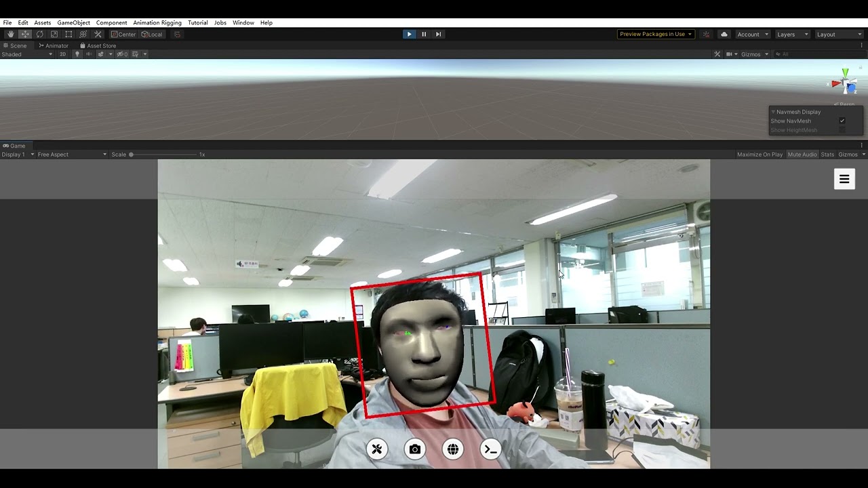Select the Rect tool
The width and height of the screenshot is (868, 488).
(x=68, y=34)
